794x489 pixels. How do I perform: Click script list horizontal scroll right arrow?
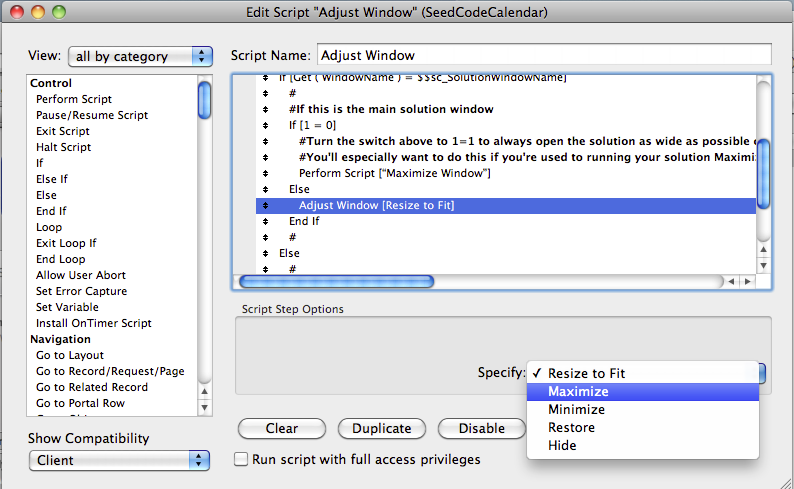(x=747, y=281)
